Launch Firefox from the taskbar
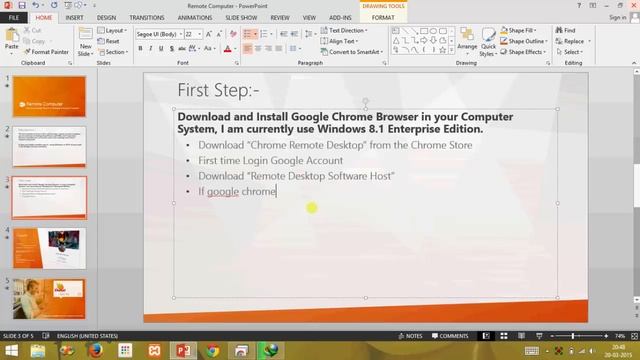Image resolution: width=640 pixels, height=360 pixels. pos(95,351)
